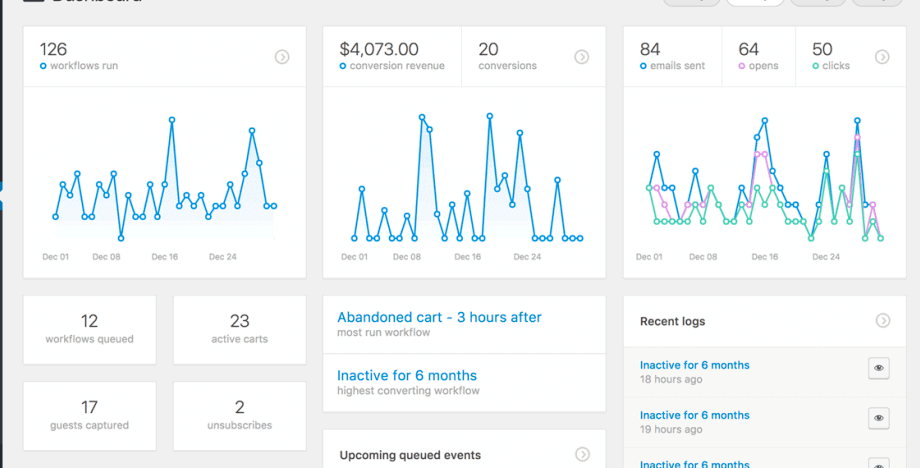
Task: Click Dec 24 label on conversion chart
Action: (527, 257)
